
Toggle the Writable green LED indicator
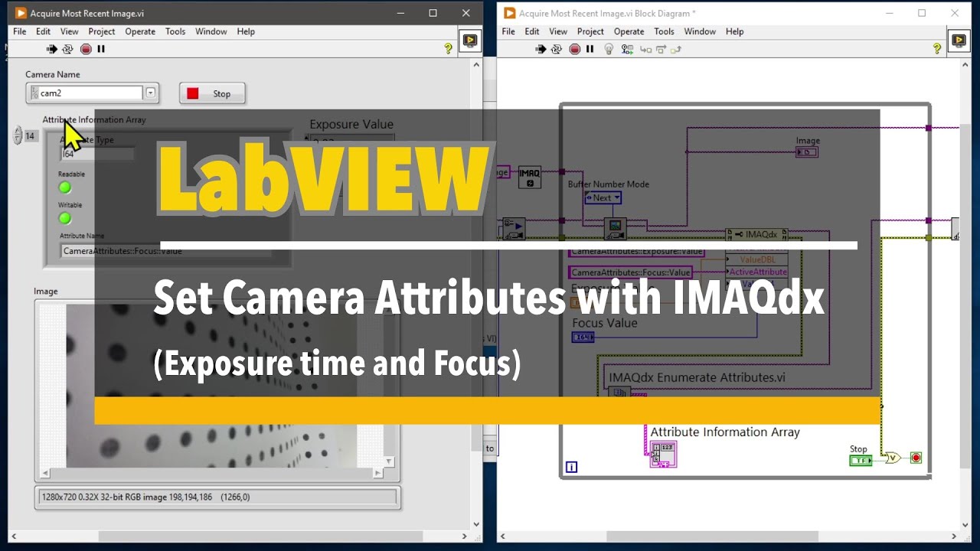pyautogui.click(x=65, y=218)
